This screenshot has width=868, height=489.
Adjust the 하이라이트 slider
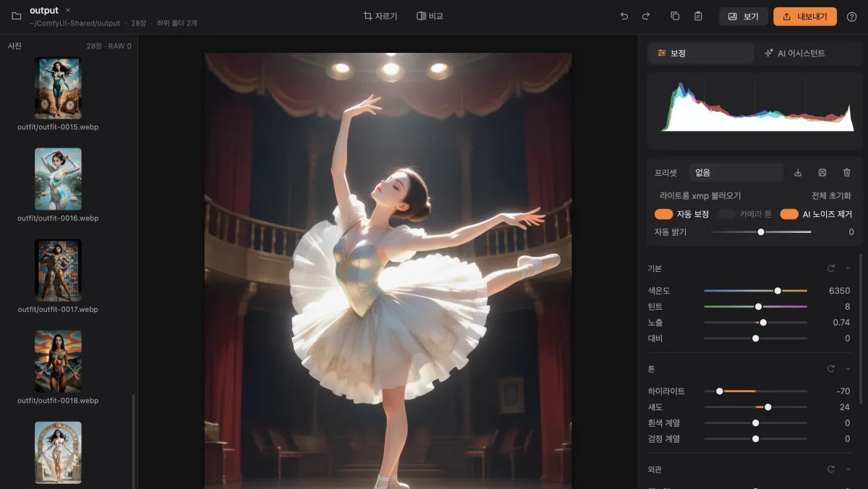755,391
